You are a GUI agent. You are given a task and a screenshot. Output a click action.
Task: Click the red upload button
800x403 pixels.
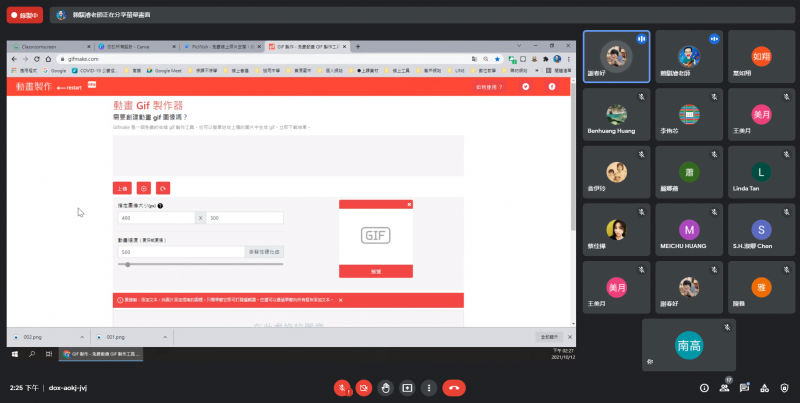click(122, 189)
